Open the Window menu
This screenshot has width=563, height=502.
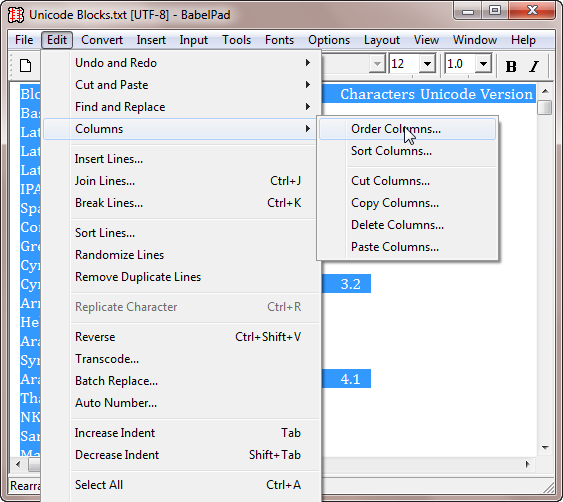[x=475, y=40]
